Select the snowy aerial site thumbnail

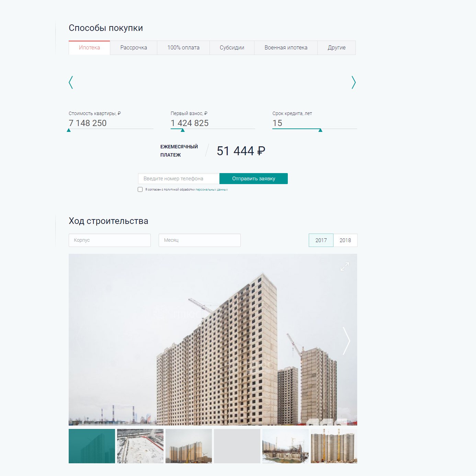point(140,446)
